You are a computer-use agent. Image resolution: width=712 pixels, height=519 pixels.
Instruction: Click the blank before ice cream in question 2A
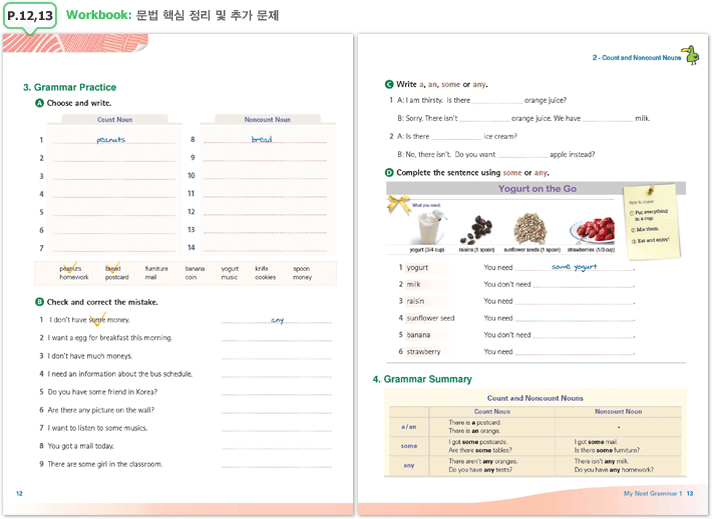point(456,137)
